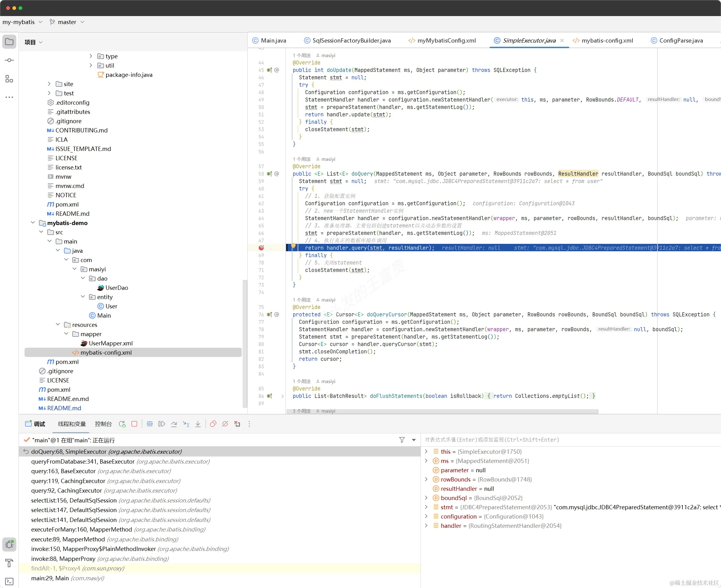Image resolution: width=721 pixels, height=588 pixels.
Task: Click the Resume Program icon
Action: (161, 424)
